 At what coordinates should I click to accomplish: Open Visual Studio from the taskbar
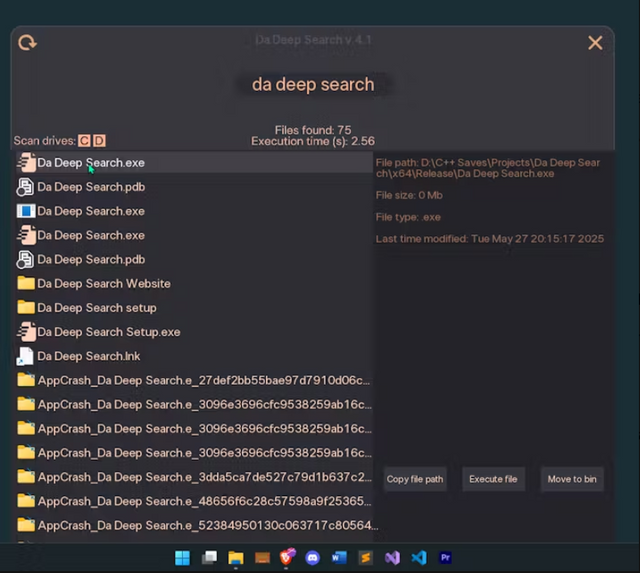click(392, 558)
